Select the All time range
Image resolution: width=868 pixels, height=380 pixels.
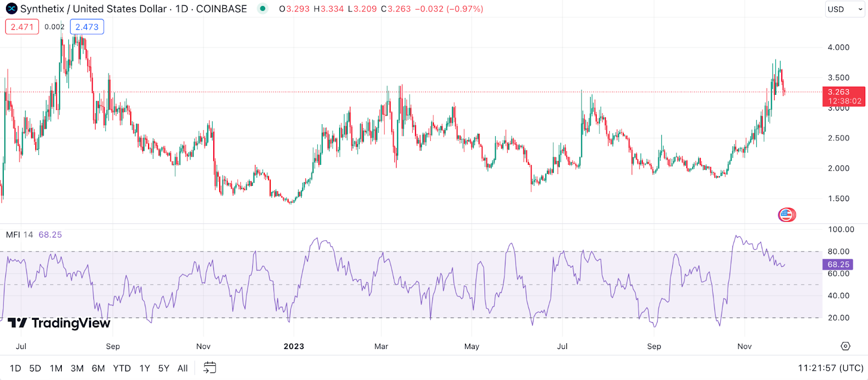(x=183, y=368)
